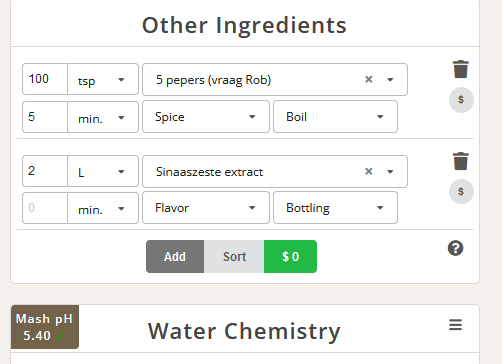The width and height of the screenshot is (502, 364).
Task: Expand the Spice type dropdown
Action: (206, 117)
